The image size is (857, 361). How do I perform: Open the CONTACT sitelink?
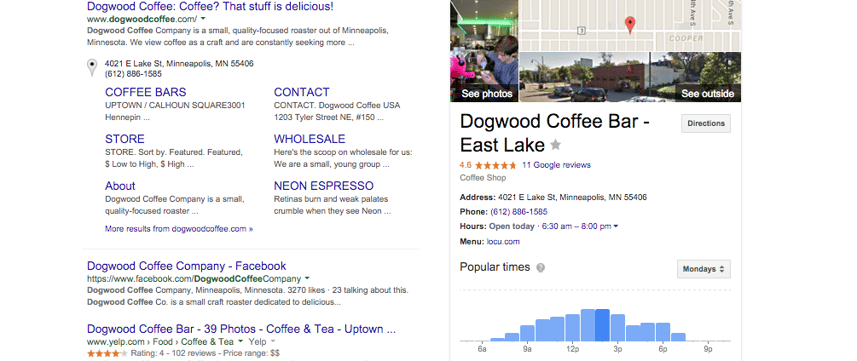point(302,92)
